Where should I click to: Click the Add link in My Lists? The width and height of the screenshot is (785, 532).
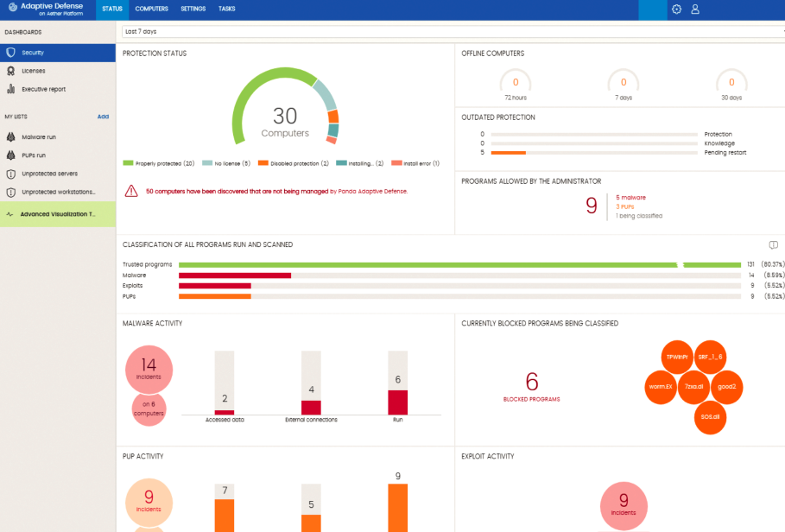pyautogui.click(x=103, y=117)
